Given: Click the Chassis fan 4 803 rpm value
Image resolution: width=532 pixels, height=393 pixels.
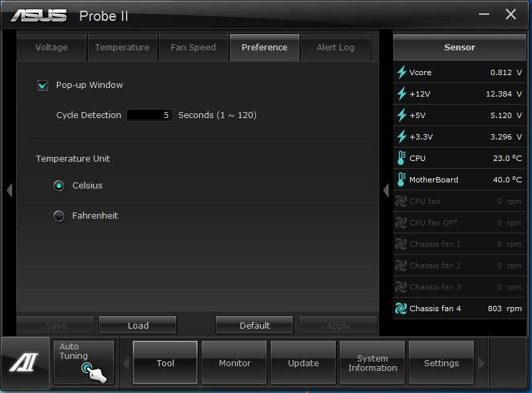Looking at the screenshot, I should (505, 308).
